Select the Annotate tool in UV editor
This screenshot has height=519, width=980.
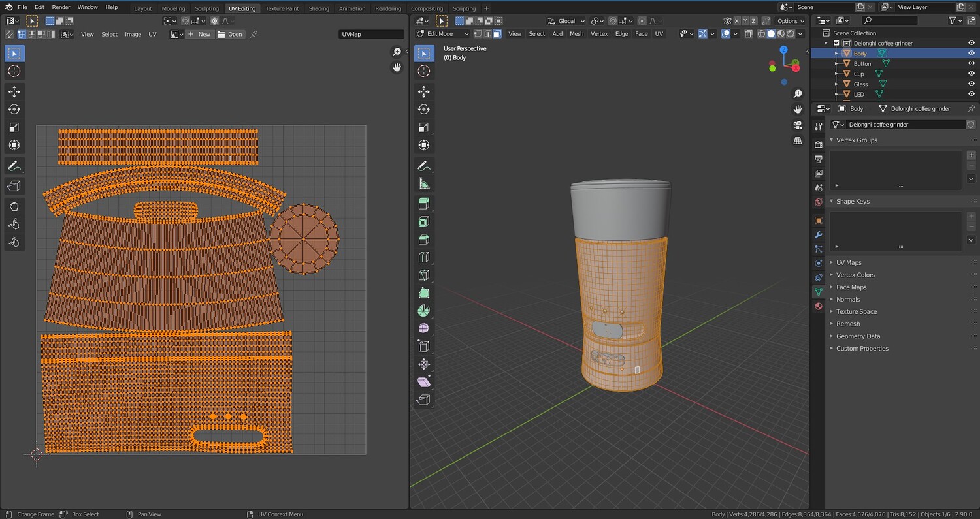coord(14,166)
